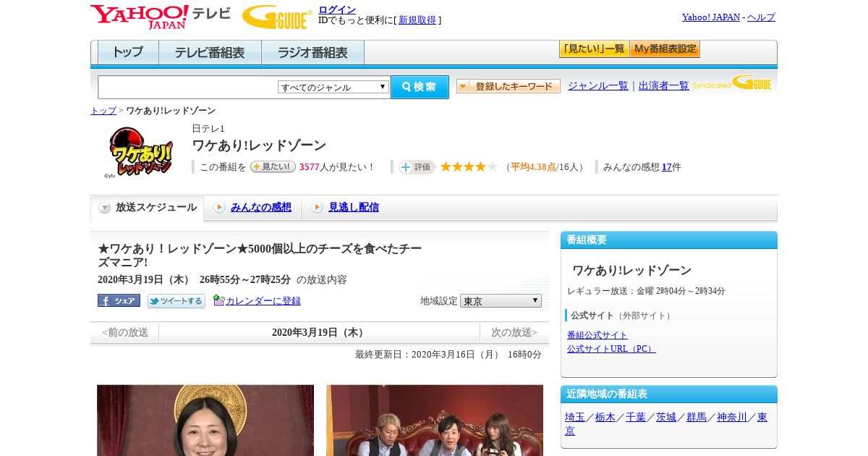Click the 2020年3月19日（木） date heading

(x=319, y=333)
